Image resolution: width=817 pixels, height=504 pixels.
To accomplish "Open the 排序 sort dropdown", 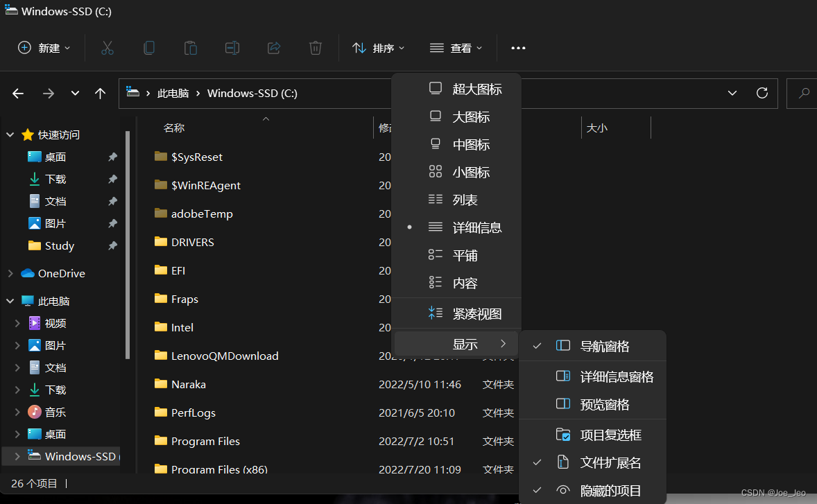I will click(x=378, y=48).
